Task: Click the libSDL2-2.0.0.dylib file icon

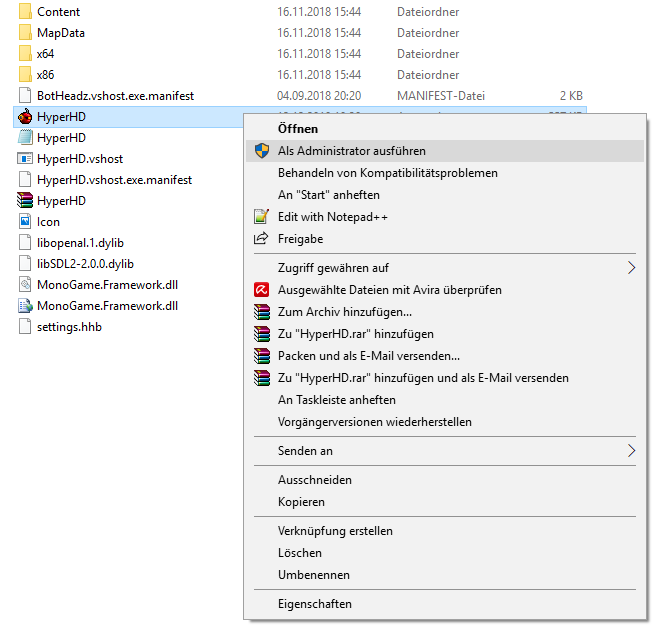Action: point(25,263)
